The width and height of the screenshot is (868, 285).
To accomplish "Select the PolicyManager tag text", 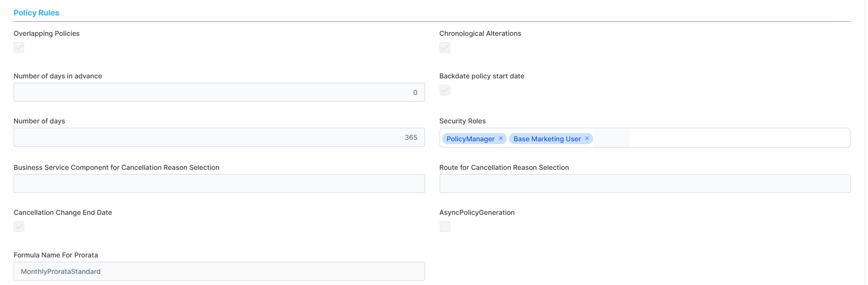I will pos(470,139).
